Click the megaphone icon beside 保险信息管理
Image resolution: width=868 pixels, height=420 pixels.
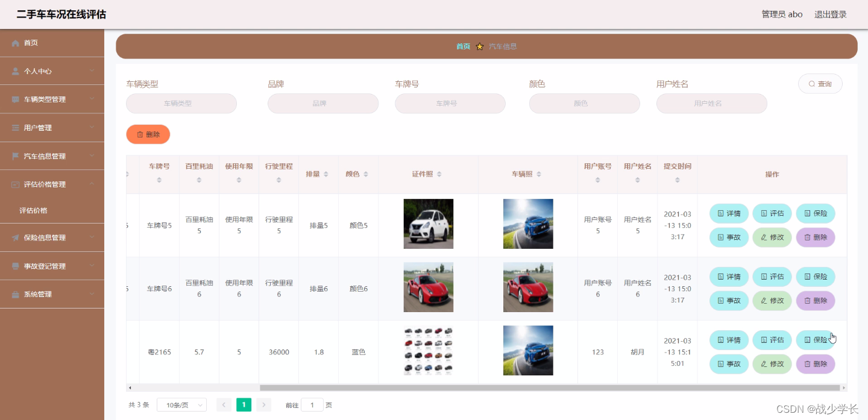[14, 237]
